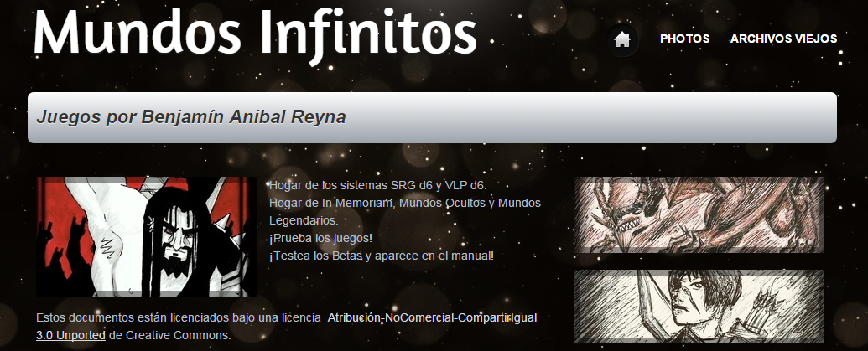Click the SRG d6 y VLP d6 line
The width and height of the screenshot is (868, 351).
[377, 185]
